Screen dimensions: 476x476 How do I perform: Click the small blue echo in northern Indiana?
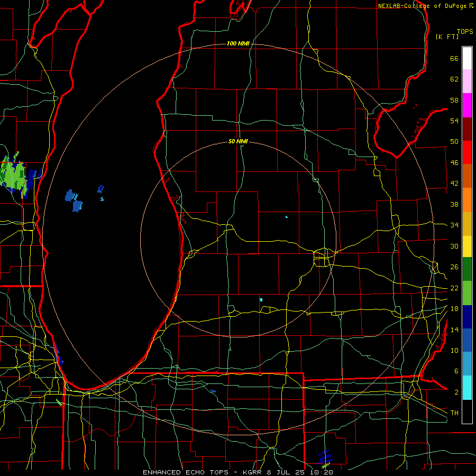click(213, 391)
